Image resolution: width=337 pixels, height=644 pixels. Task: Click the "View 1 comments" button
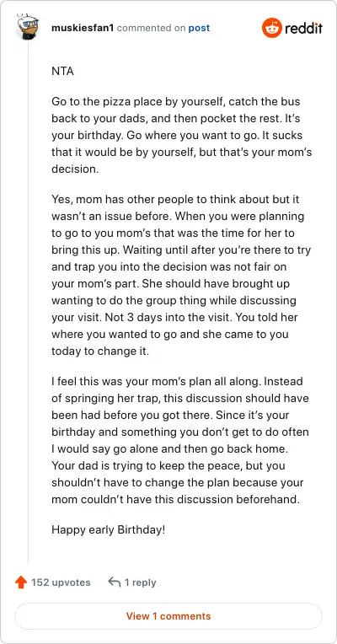coord(168,616)
